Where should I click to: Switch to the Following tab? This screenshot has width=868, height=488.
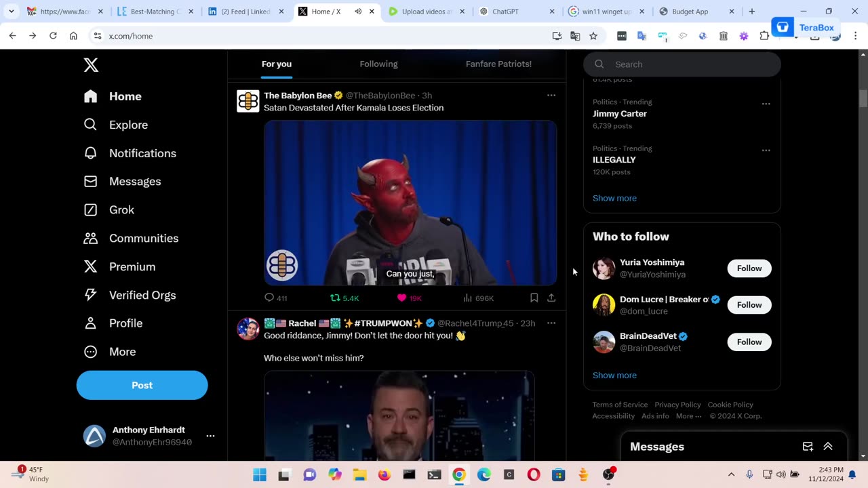pos(378,64)
